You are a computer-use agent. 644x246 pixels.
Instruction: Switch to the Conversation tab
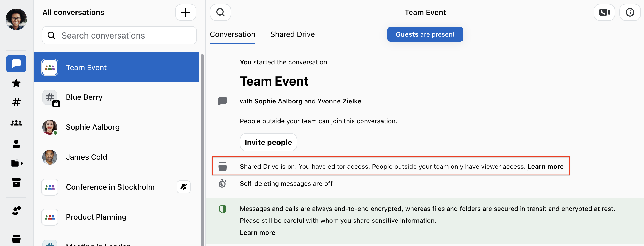(233, 34)
